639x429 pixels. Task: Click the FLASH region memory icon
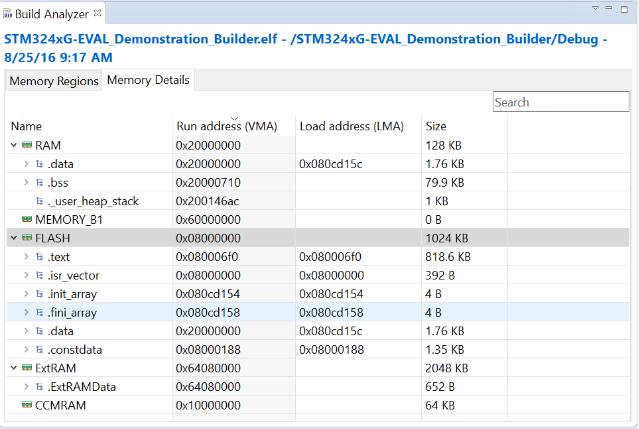27,238
